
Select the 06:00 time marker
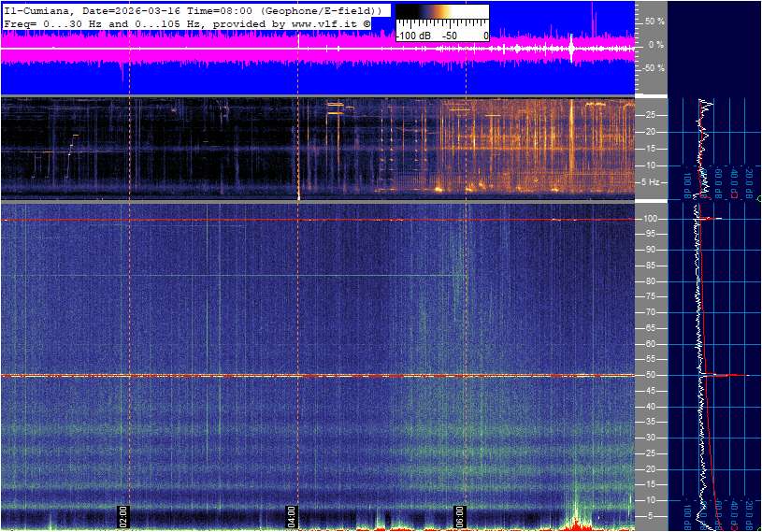(x=460, y=516)
